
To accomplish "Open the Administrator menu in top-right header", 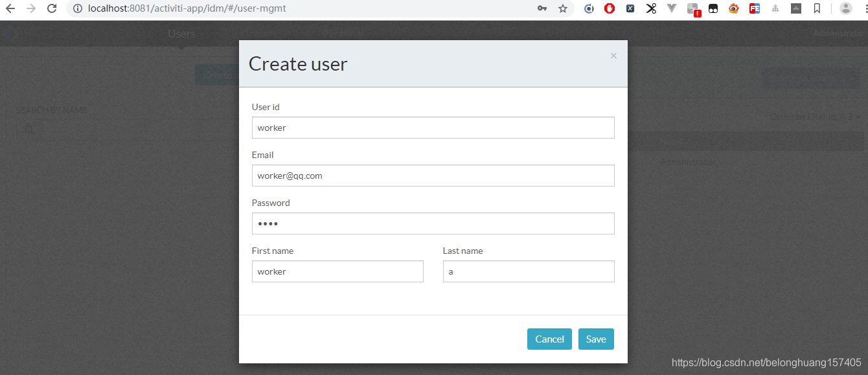I will (839, 33).
